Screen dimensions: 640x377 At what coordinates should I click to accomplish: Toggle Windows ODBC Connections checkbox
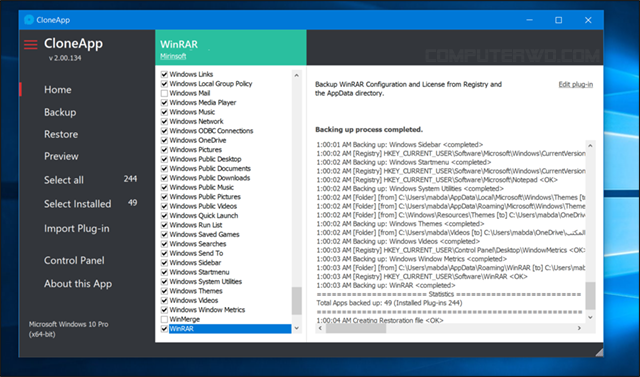pos(164,131)
